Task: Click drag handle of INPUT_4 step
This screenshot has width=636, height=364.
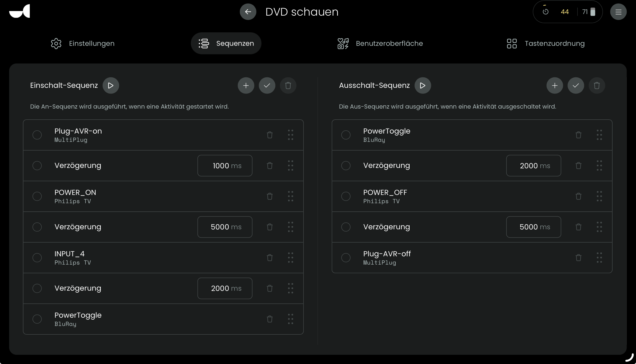Action: [x=290, y=258]
